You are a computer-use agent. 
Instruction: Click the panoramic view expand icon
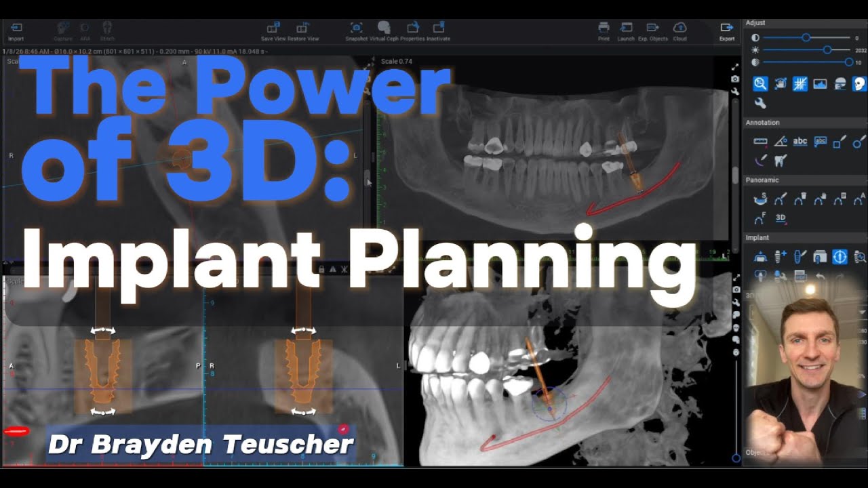click(x=735, y=67)
